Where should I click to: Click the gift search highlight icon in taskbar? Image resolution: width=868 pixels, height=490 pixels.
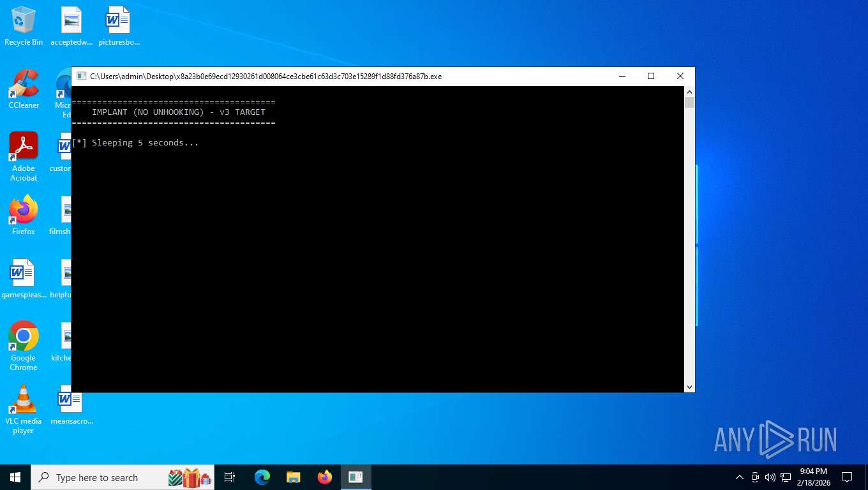(190, 477)
